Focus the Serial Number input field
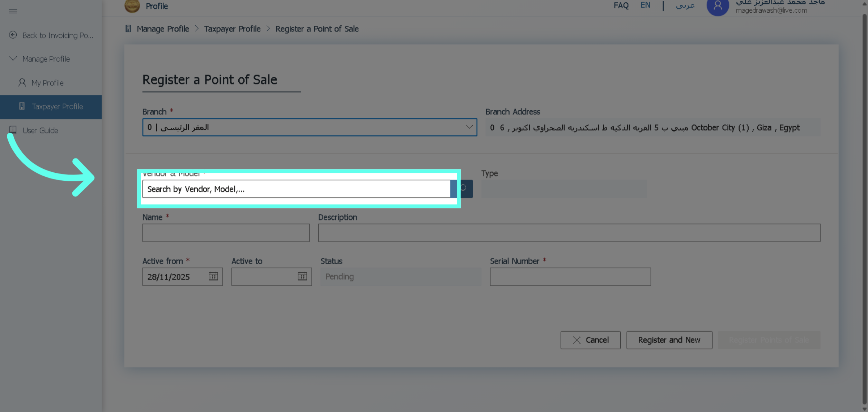The width and height of the screenshot is (868, 412). [570, 277]
